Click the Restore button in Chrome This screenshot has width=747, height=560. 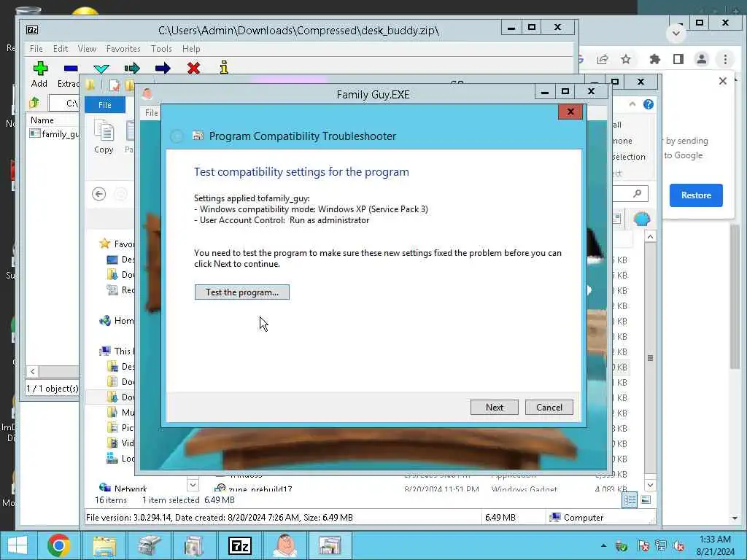pos(695,195)
